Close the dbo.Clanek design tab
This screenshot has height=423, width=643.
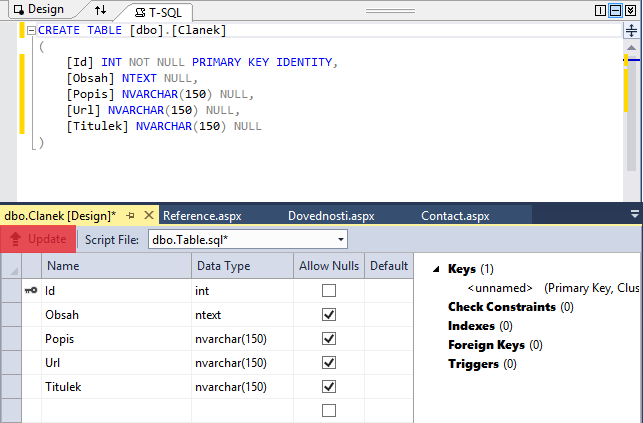click(149, 215)
